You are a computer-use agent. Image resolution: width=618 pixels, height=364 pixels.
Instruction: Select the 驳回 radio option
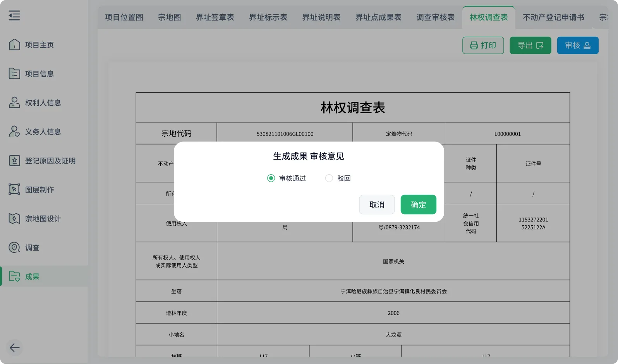(x=329, y=178)
